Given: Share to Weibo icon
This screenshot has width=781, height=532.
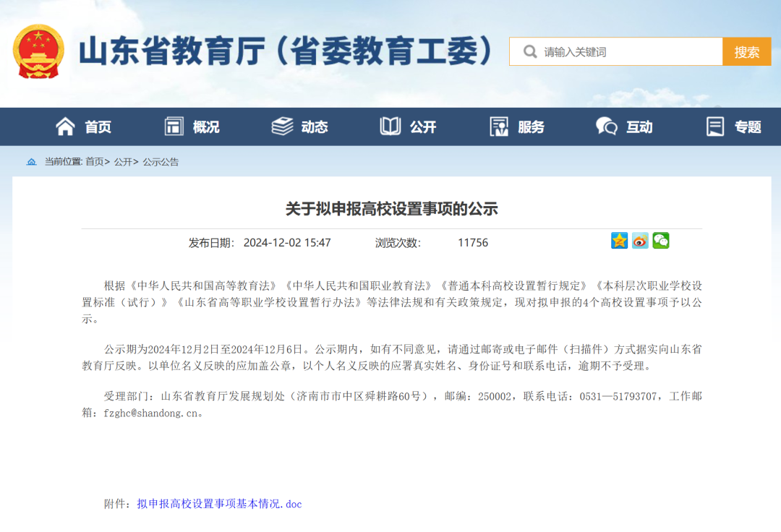Looking at the screenshot, I should click(x=640, y=241).
